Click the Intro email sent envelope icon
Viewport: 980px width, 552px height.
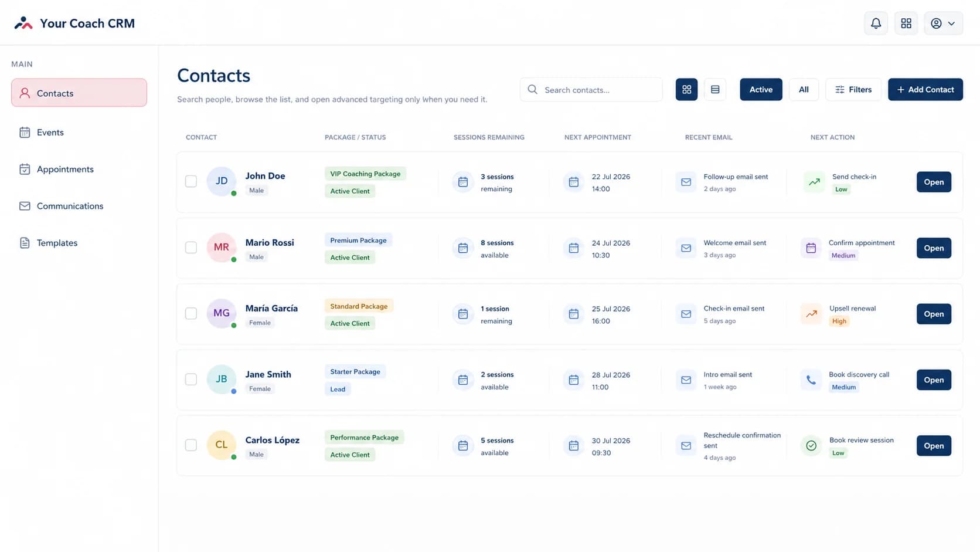(x=686, y=381)
